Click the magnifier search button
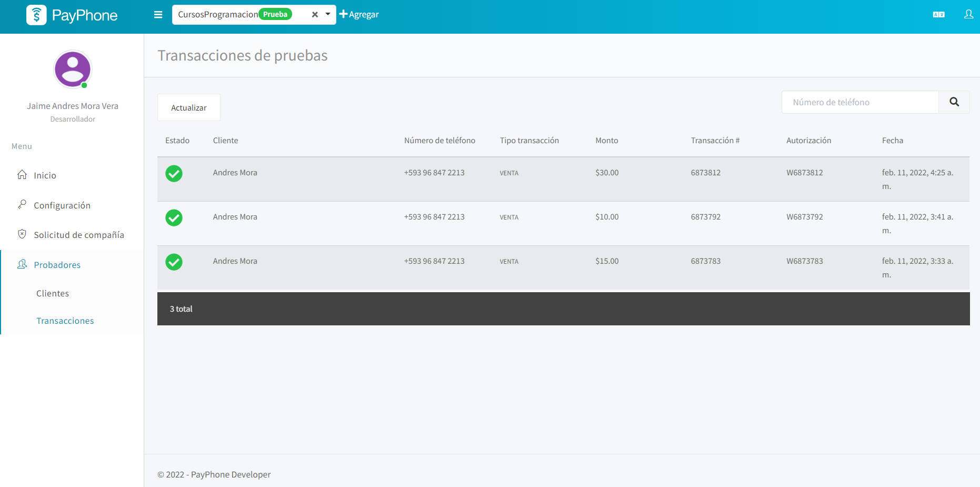Viewport: 980px width, 487px height. tap(954, 102)
